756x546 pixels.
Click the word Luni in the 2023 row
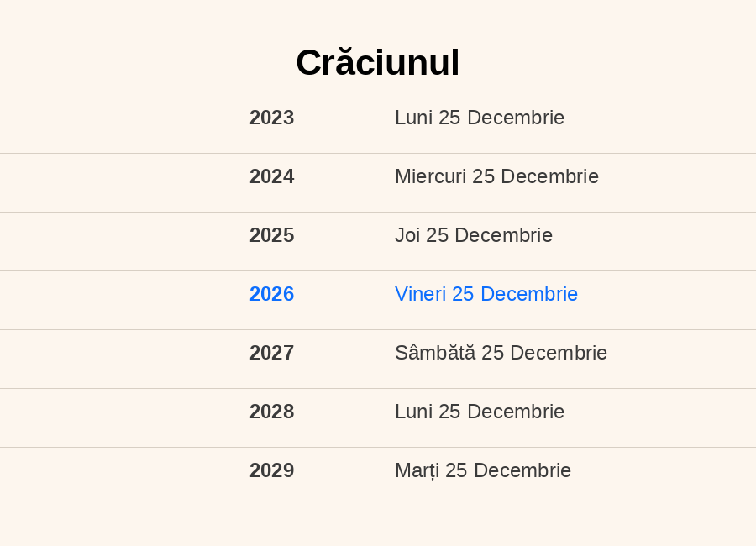tap(413, 118)
